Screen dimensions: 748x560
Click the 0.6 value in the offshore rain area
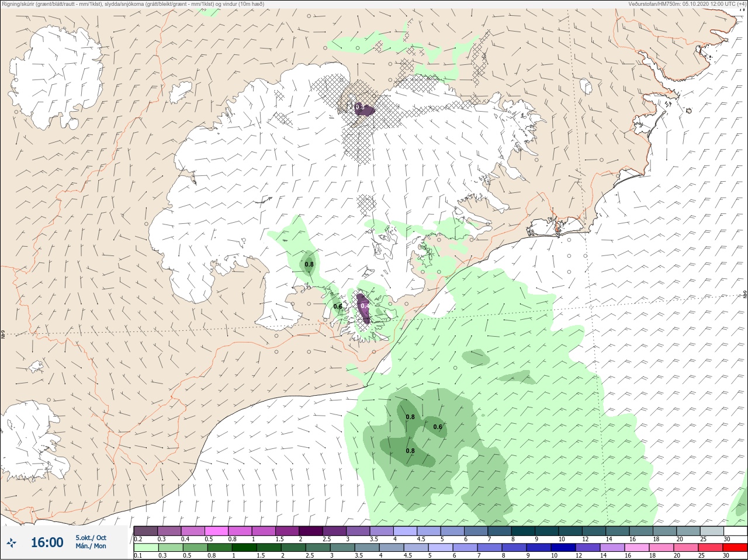click(x=438, y=427)
